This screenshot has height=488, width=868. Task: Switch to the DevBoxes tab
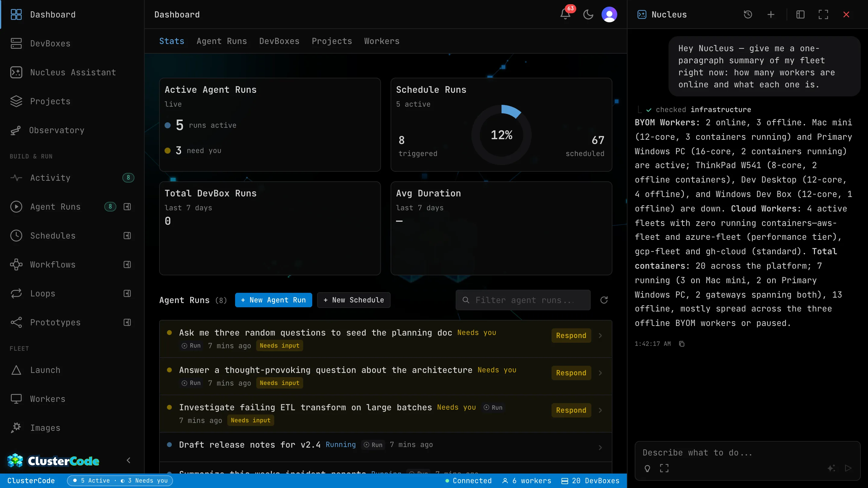pos(279,41)
